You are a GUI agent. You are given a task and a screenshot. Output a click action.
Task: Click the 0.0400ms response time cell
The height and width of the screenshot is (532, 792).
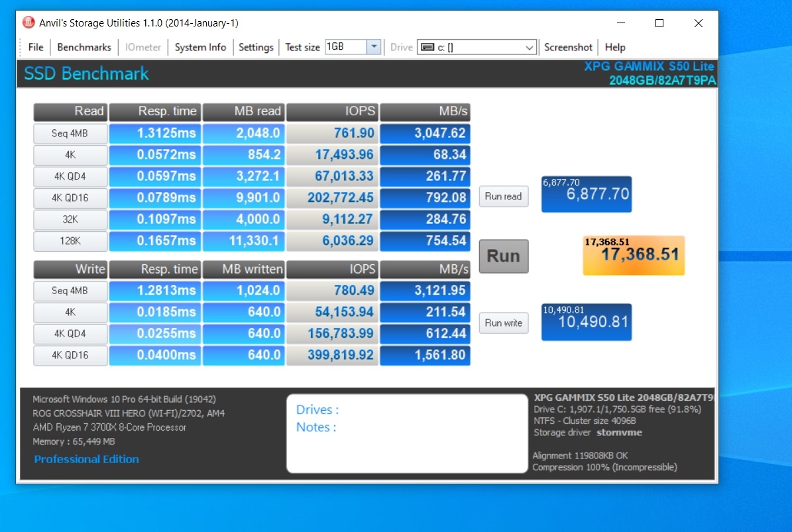(155, 355)
